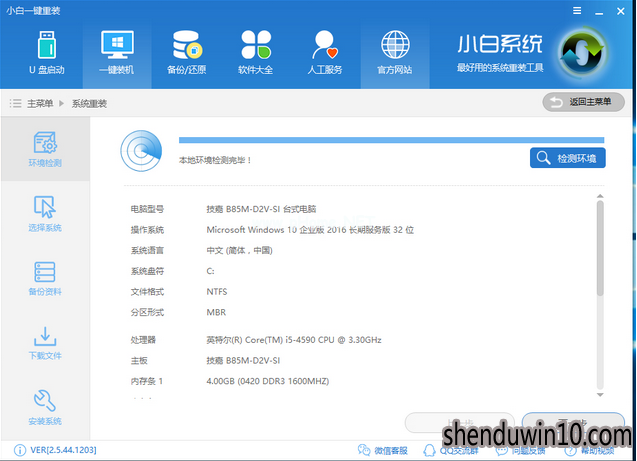Click the 处理器 label
The width and height of the screenshot is (637, 461).
coord(143,340)
